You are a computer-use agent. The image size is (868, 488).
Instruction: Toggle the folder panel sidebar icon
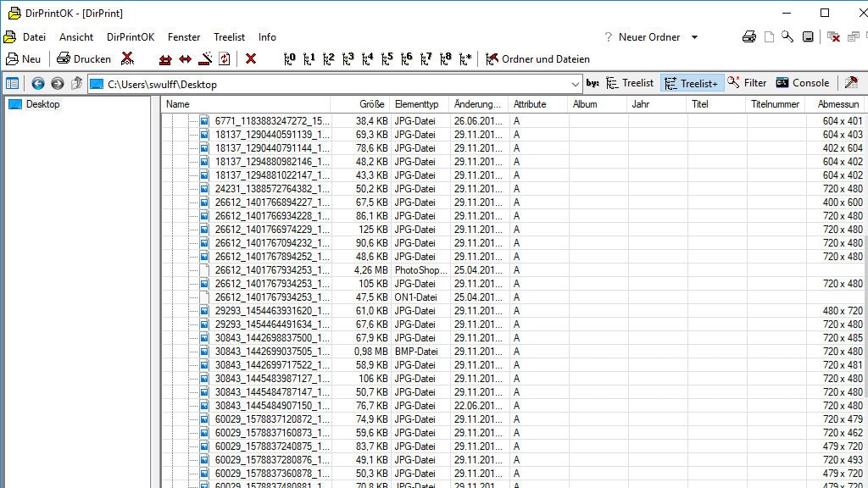tap(12, 83)
